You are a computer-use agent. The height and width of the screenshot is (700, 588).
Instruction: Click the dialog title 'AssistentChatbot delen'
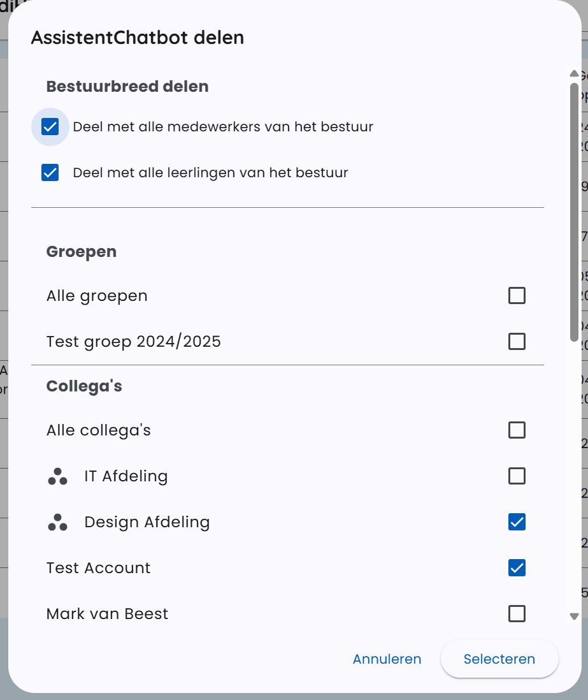137,38
